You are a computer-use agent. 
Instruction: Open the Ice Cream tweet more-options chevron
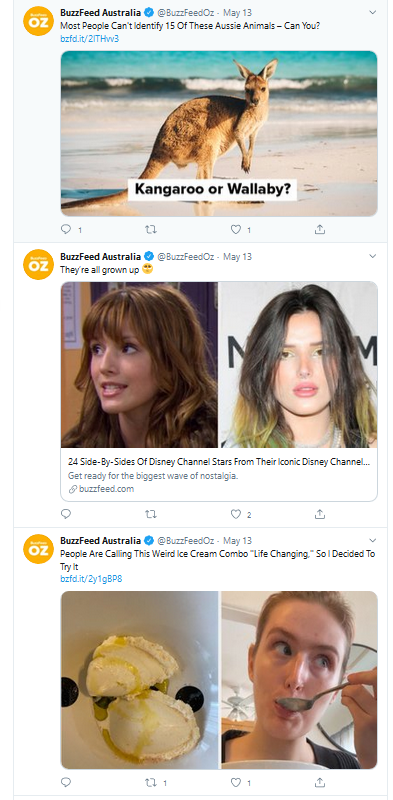pos(373,540)
